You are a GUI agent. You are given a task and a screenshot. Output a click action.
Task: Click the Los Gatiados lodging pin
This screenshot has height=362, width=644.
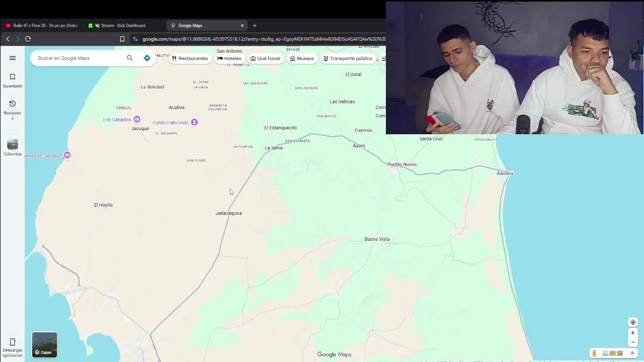(137, 120)
